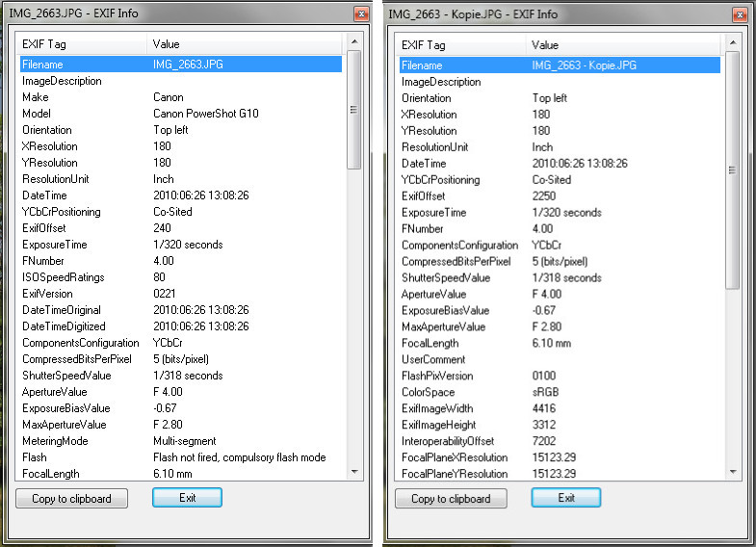Screen dimensions: 756x547
Task: Select ExifVersion row with value 0221
Action: pos(181,294)
